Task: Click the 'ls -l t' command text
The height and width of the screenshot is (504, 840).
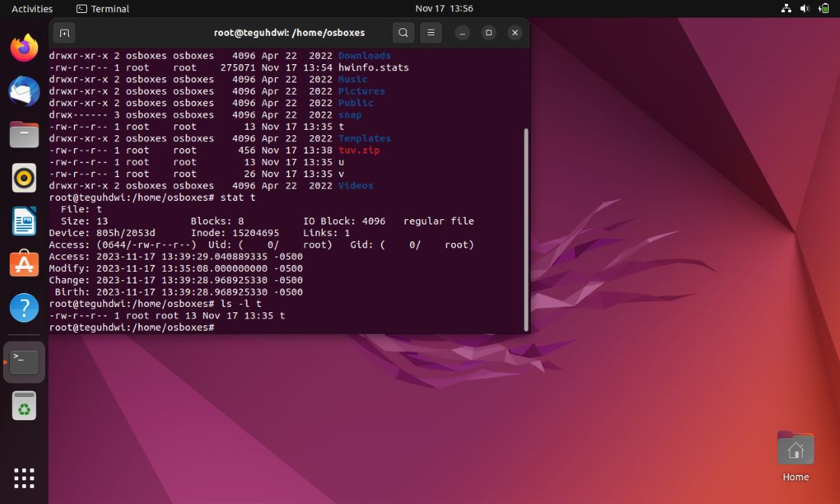Action: [241, 304]
